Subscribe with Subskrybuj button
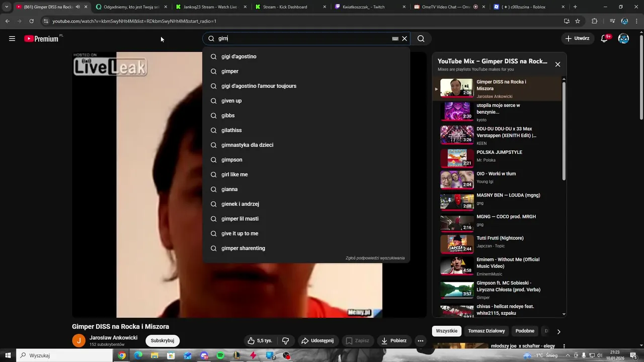This screenshot has height=362, width=644. point(163,340)
